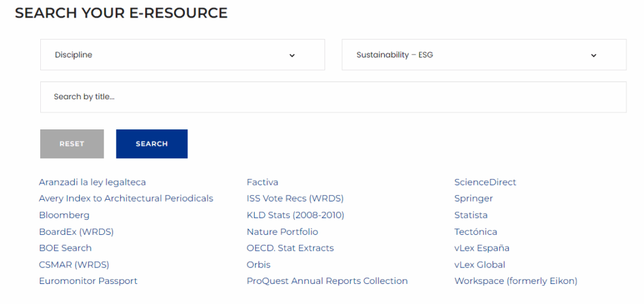Open ProQuest Annual Reports Collection
This screenshot has width=644, height=304.
pos(327,281)
